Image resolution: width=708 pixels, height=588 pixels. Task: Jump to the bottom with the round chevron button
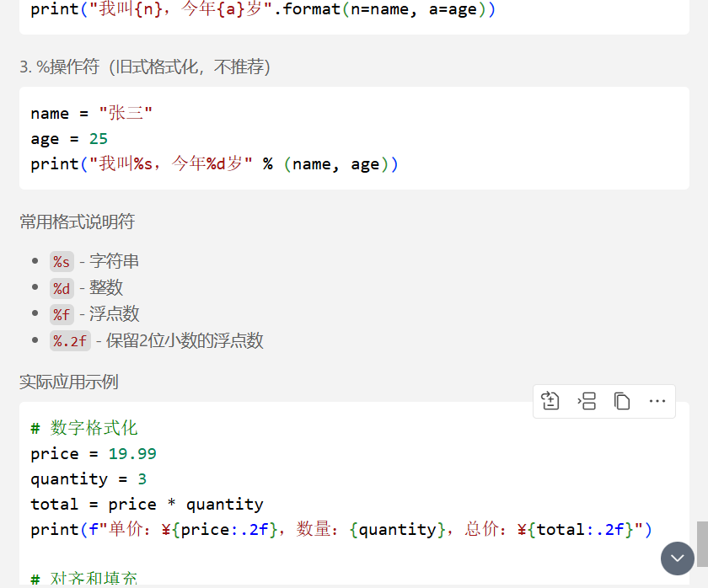tap(678, 559)
